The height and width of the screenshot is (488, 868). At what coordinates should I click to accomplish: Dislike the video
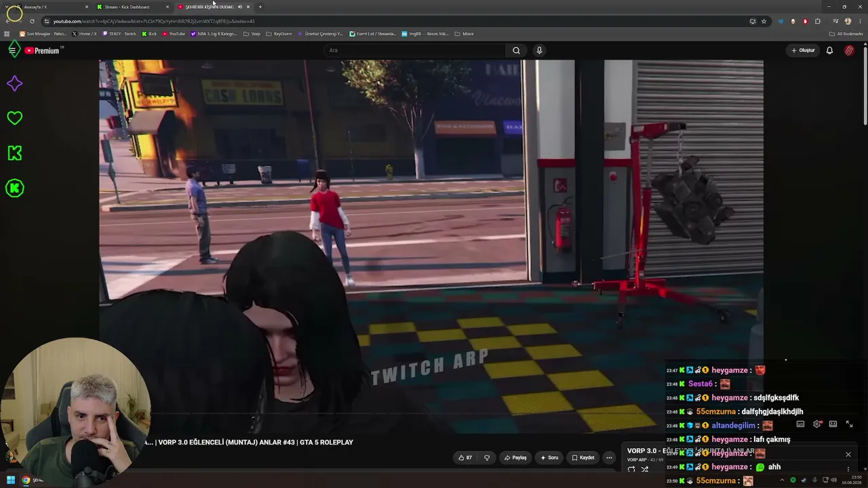click(486, 457)
